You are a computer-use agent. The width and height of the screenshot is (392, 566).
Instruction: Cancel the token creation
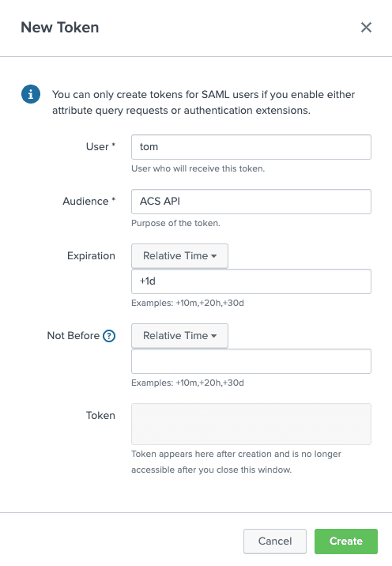pyautogui.click(x=275, y=541)
